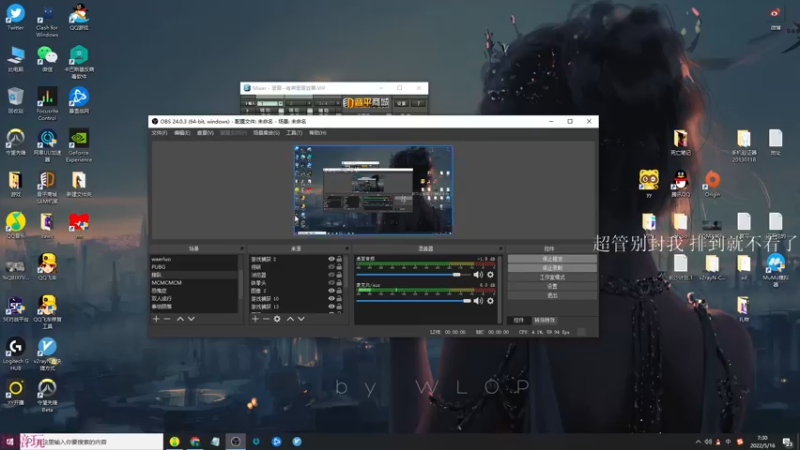
Task: Toggle lock on the third source row
Action: (x=339, y=275)
